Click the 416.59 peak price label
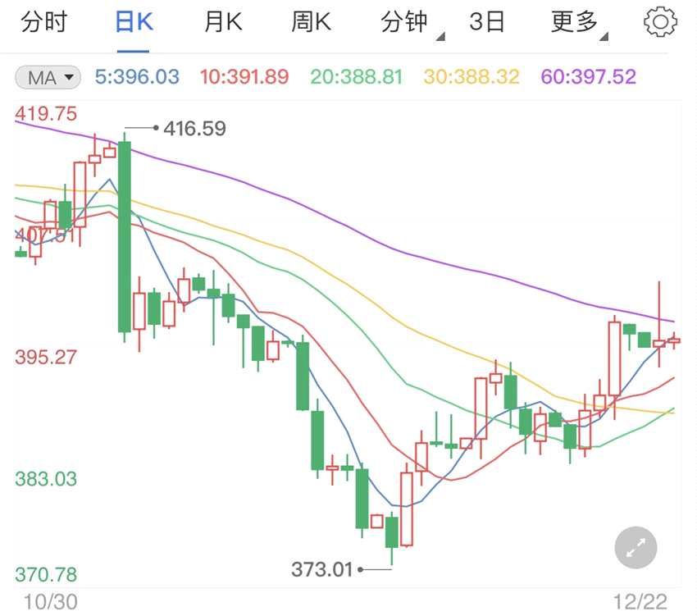697x616 pixels. 195,128
